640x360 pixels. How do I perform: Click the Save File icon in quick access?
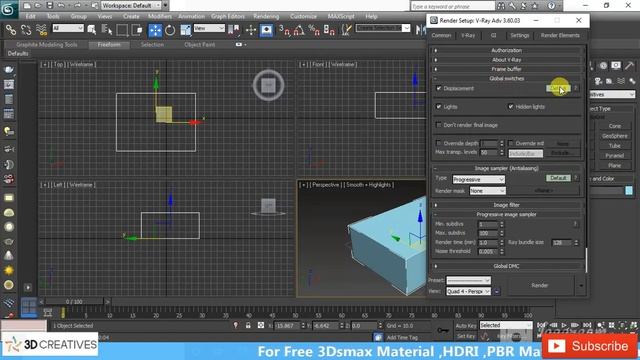[49, 6]
